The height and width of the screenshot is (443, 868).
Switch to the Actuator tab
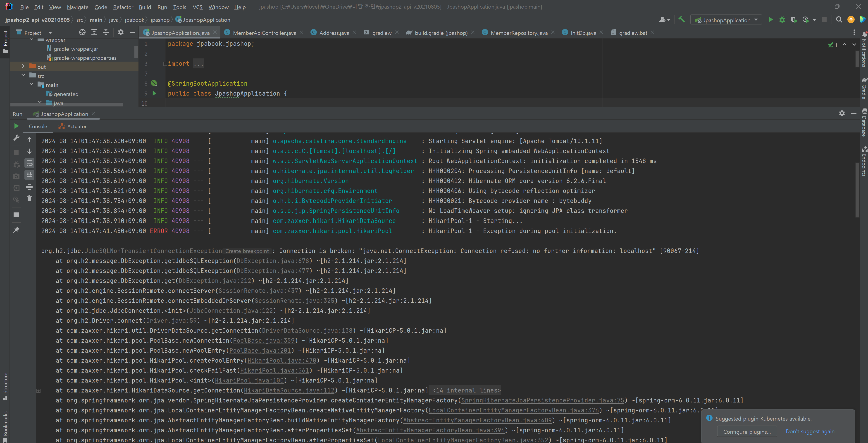[x=72, y=126]
